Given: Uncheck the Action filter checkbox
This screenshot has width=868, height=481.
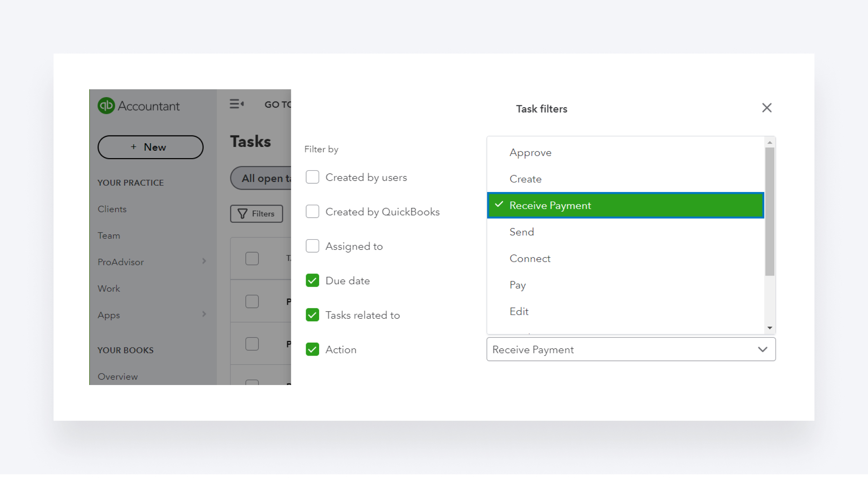Looking at the screenshot, I should coord(312,349).
